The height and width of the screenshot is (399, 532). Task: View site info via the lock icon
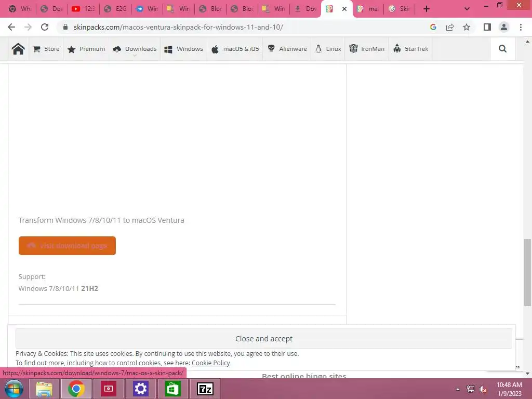point(65,27)
